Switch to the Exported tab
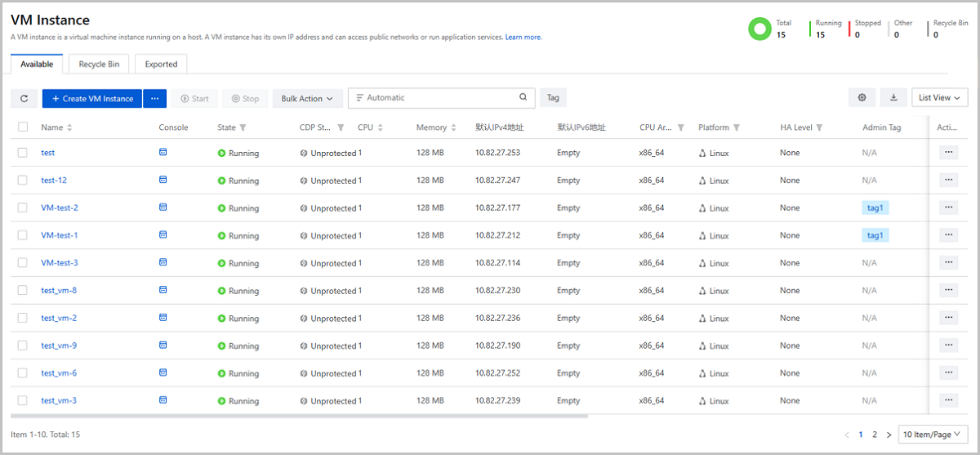The height and width of the screenshot is (455, 980). click(161, 64)
